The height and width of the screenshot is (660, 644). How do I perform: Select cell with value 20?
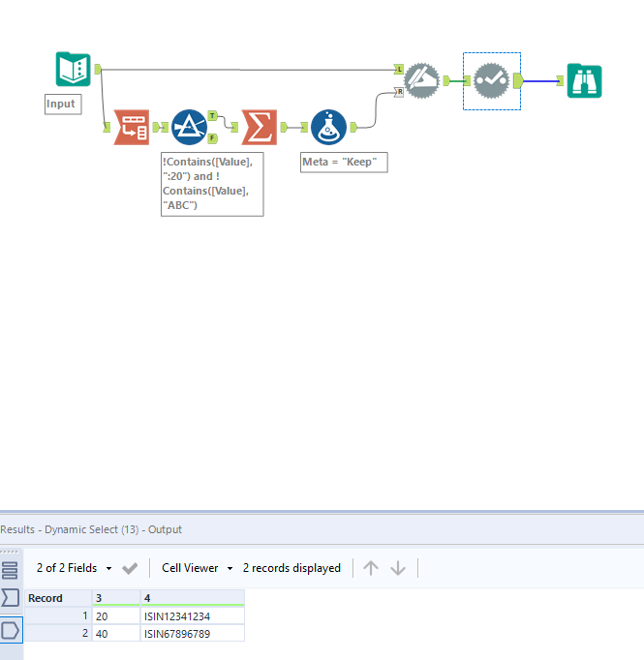[116, 616]
